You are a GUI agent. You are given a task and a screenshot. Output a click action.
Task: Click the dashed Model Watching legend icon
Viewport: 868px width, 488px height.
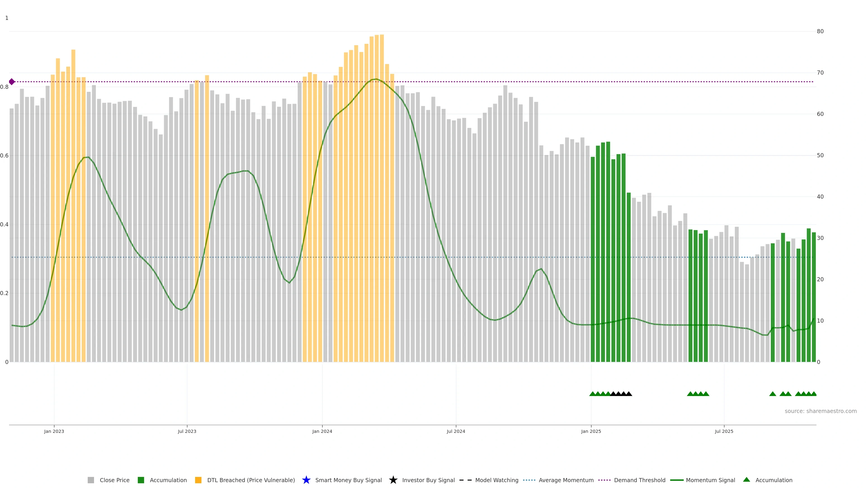click(x=465, y=480)
